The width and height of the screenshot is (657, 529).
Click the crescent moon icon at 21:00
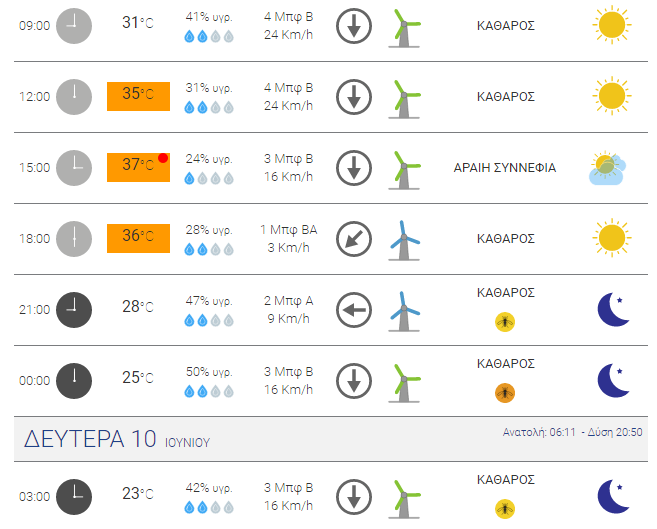pyautogui.click(x=613, y=310)
